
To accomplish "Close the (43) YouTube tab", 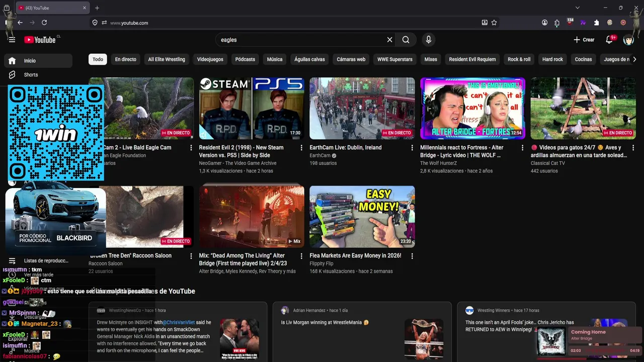I will pyautogui.click(x=84, y=8).
